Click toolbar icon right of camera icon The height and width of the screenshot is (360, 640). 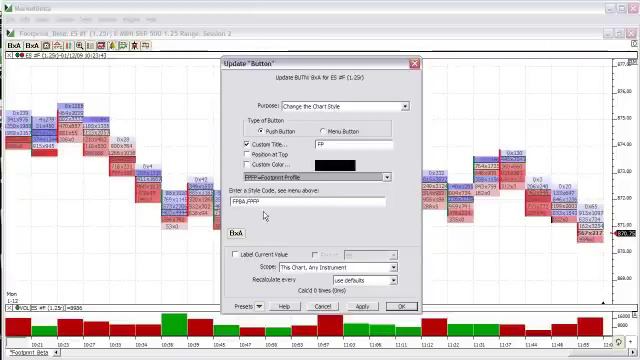[58, 45]
